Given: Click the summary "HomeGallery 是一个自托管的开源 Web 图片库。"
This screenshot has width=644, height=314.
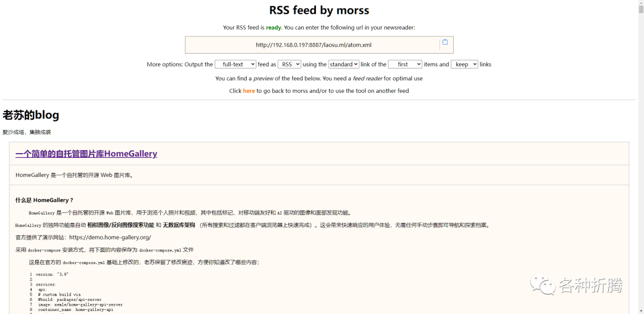Looking at the screenshot, I should click(x=74, y=175).
